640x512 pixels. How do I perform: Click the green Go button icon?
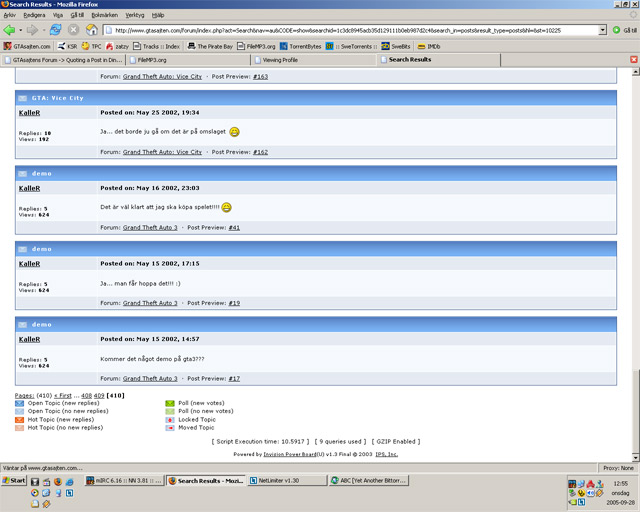616,30
